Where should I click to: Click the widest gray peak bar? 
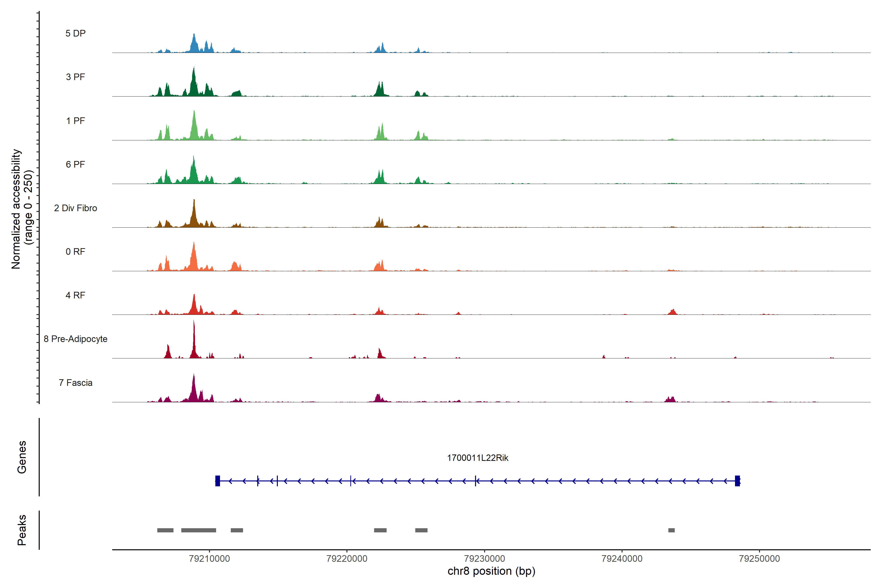tap(198, 530)
